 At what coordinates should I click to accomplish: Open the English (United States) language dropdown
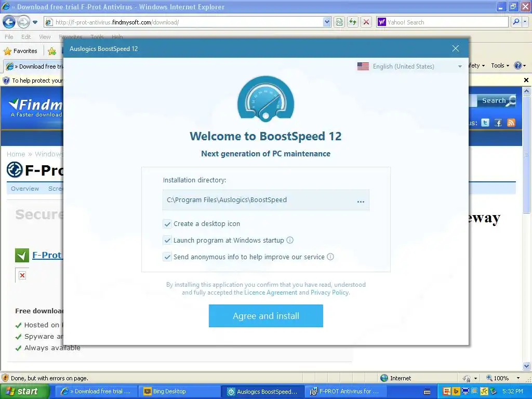(x=409, y=66)
